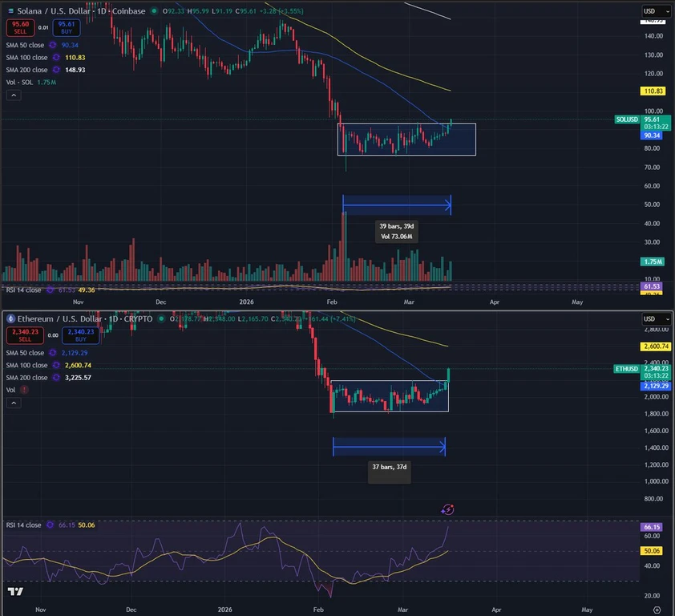This screenshot has height=616, width=675.
Task: Click the 2,340.23 BUY button on Ethereum chart
Action: 80,335
